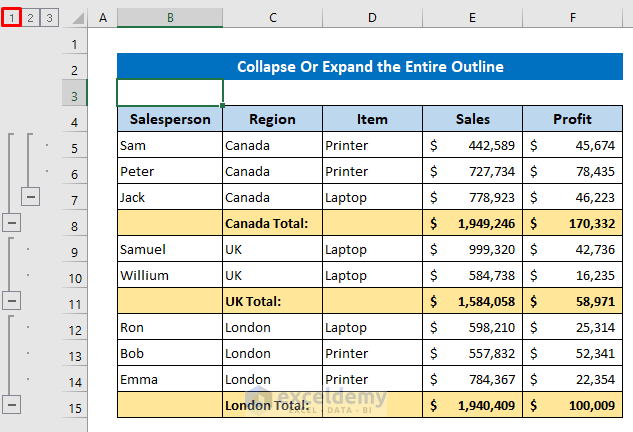Select column B header

[170, 18]
